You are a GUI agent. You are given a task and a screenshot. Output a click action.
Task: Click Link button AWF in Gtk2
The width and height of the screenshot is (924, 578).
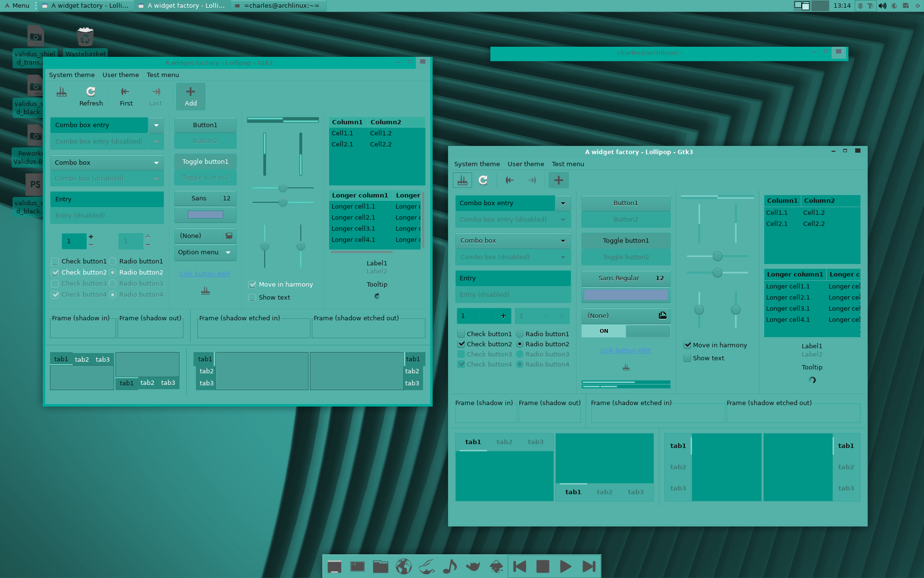(x=205, y=274)
